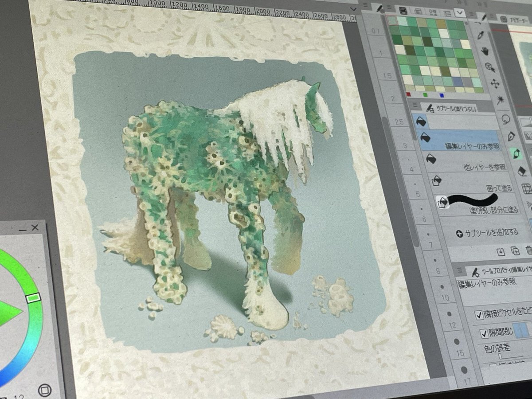
Task: Select the highlighted green Fill tool
Action: pos(516,153)
